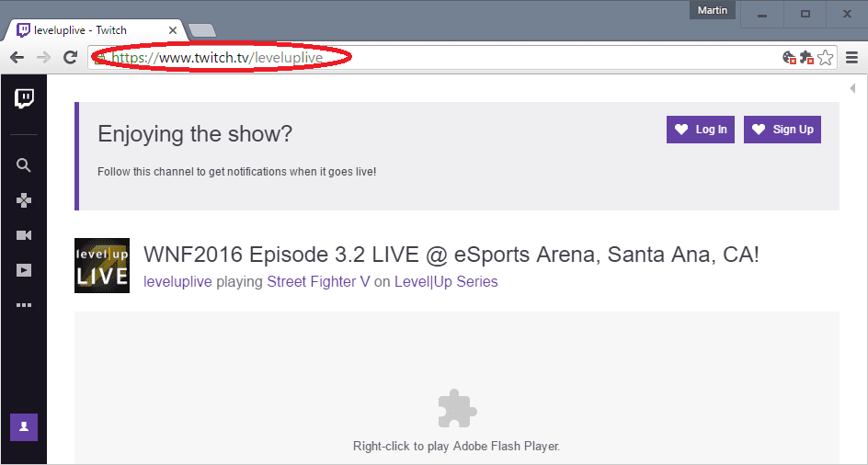Viewport: 868px width, 465px height.
Task: Open the Martin profile switcher
Action: coord(713,10)
